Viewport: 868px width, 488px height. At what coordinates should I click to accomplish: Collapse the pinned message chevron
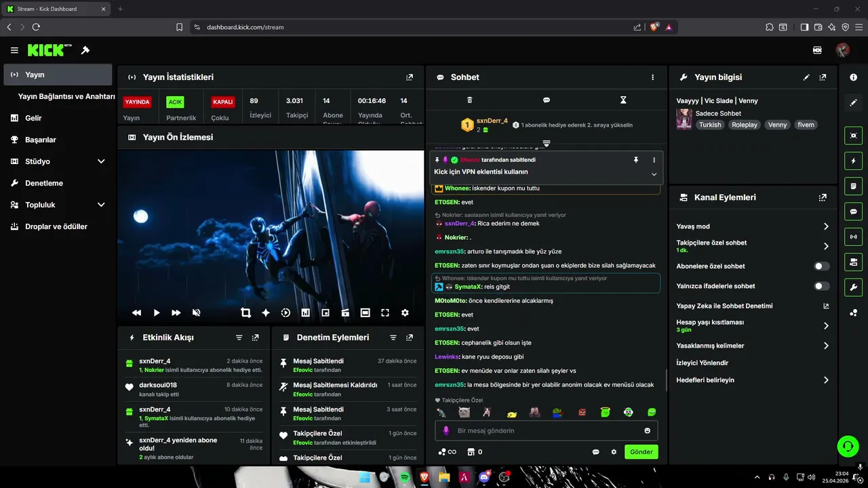tap(654, 174)
